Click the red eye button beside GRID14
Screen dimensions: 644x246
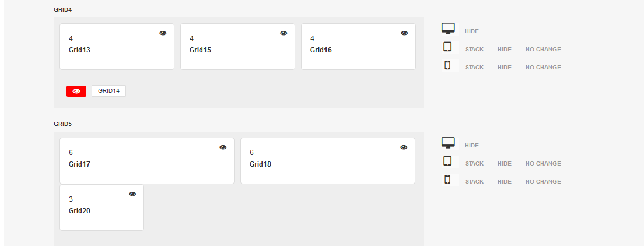point(76,91)
